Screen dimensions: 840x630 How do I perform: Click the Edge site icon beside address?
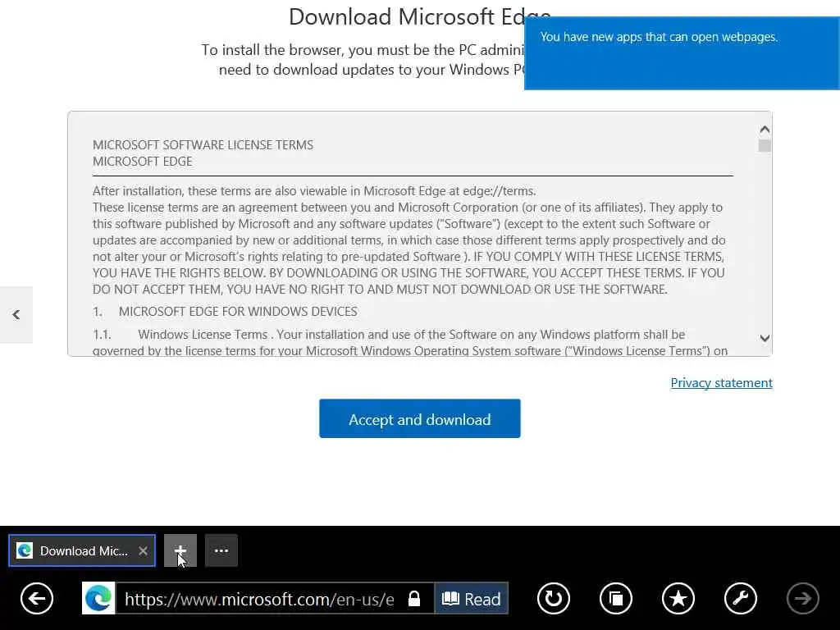tap(98, 598)
